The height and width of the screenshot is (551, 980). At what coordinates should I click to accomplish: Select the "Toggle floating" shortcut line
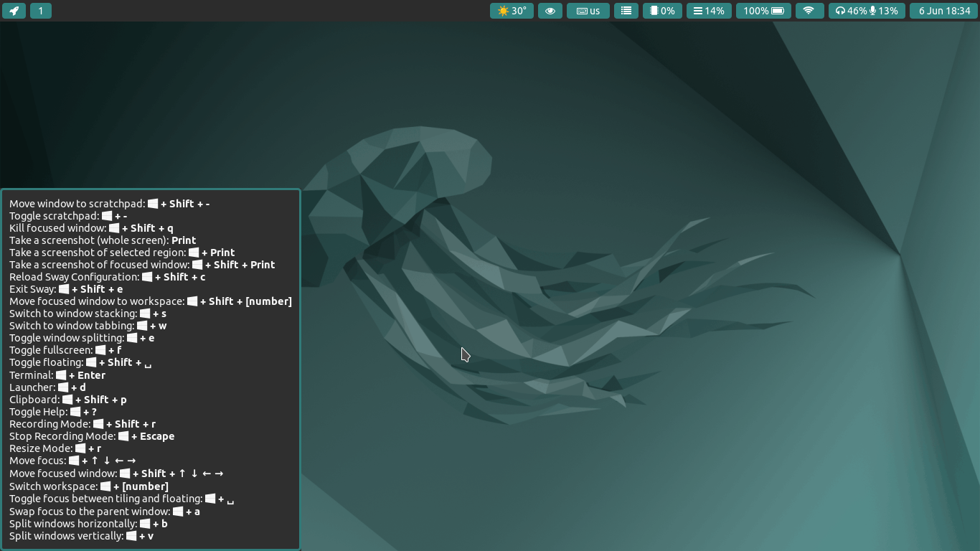click(x=80, y=362)
